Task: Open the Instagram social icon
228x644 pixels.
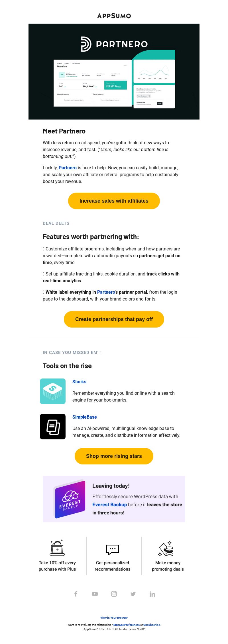Action: coord(114,594)
